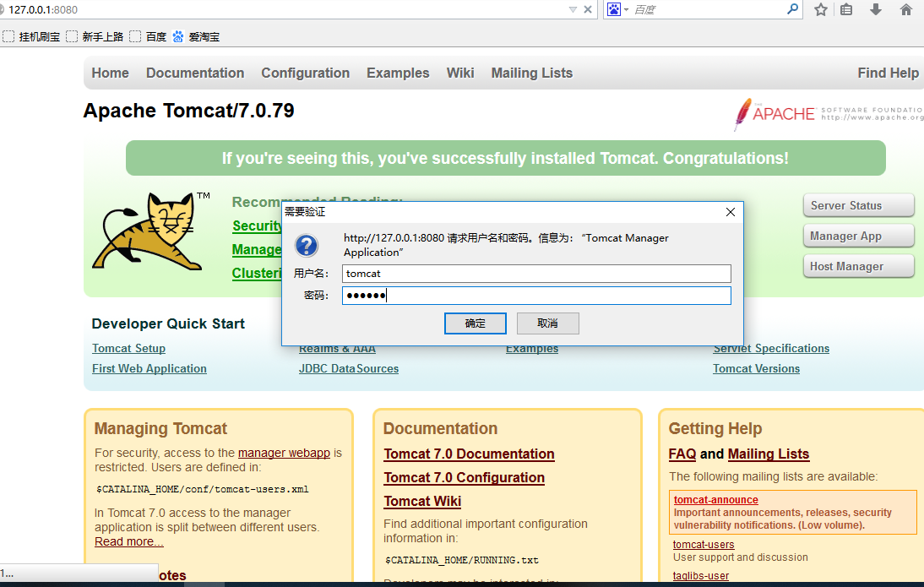The image size is (924, 587).
Task: Click the Manager App button
Action: tap(859, 236)
